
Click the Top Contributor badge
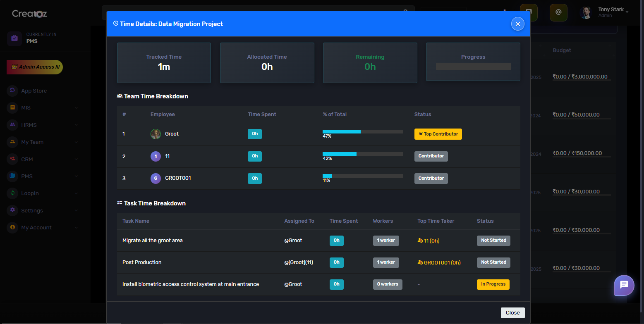pyautogui.click(x=438, y=134)
